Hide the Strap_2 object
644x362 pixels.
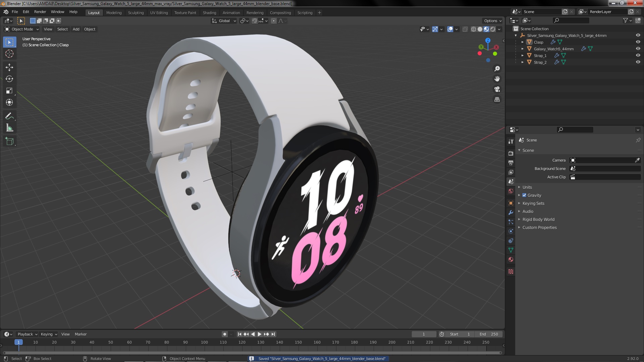click(638, 62)
